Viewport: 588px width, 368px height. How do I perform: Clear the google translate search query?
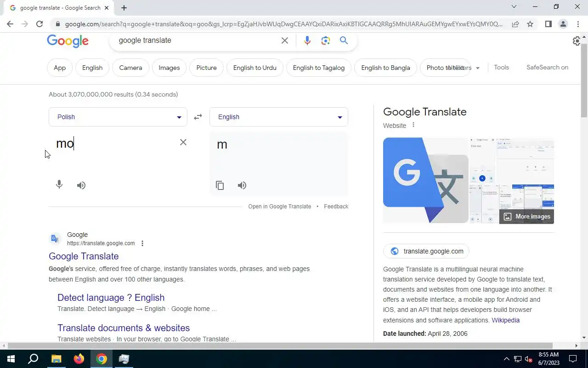pos(285,40)
